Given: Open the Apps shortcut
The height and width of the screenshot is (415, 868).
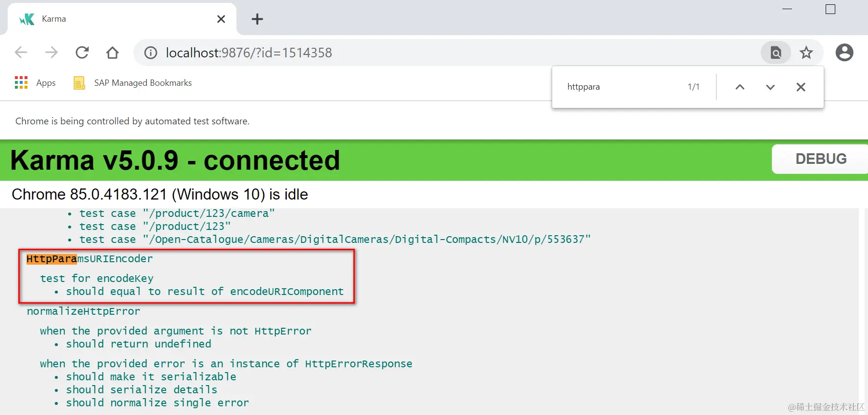Looking at the screenshot, I should coord(35,83).
